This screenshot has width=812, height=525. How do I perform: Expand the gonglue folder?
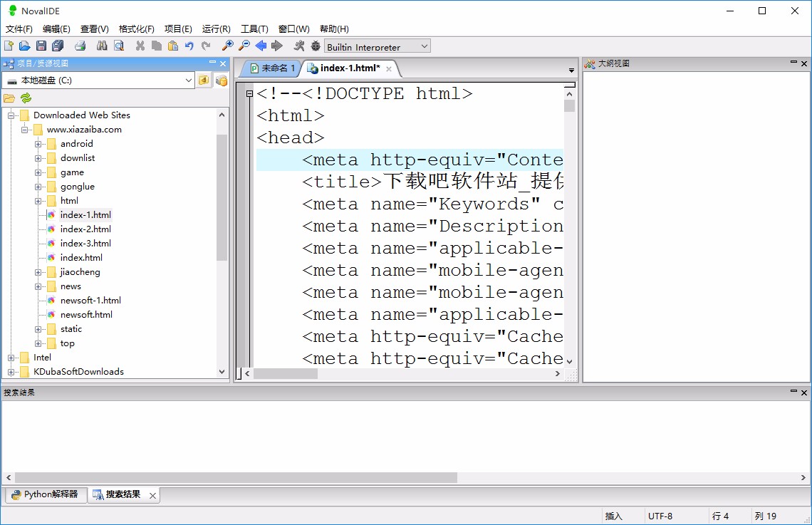coord(38,187)
